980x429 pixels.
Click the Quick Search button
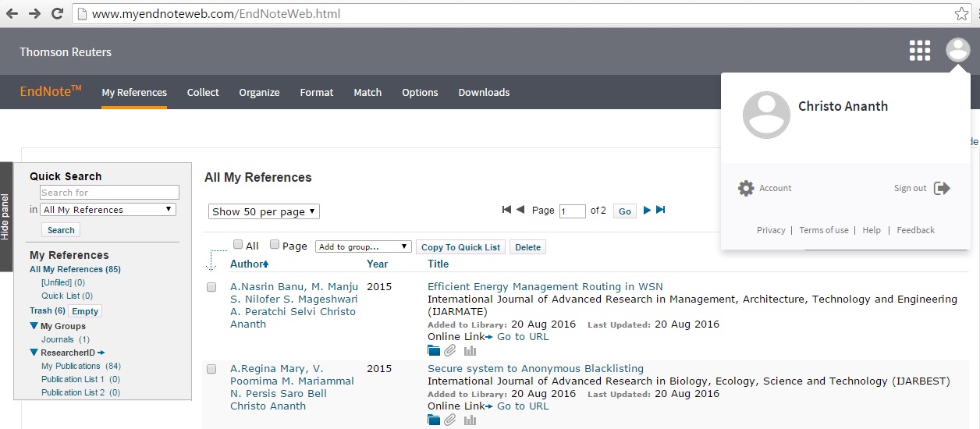[x=61, y=230]
